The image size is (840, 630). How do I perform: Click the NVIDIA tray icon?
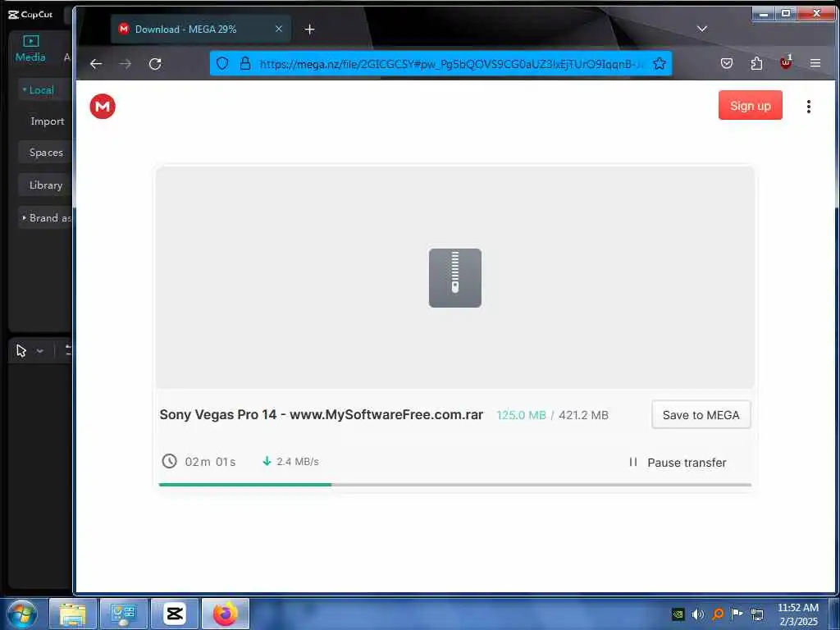678,614
